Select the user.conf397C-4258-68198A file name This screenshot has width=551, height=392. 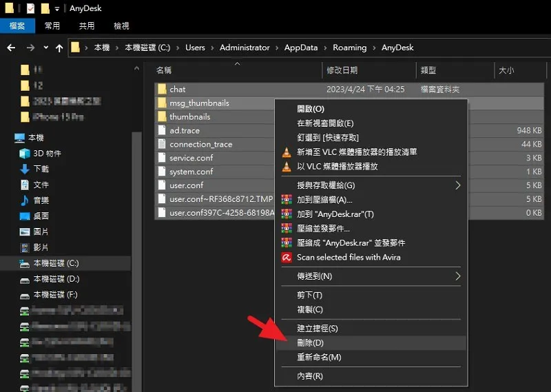point(222,213)
